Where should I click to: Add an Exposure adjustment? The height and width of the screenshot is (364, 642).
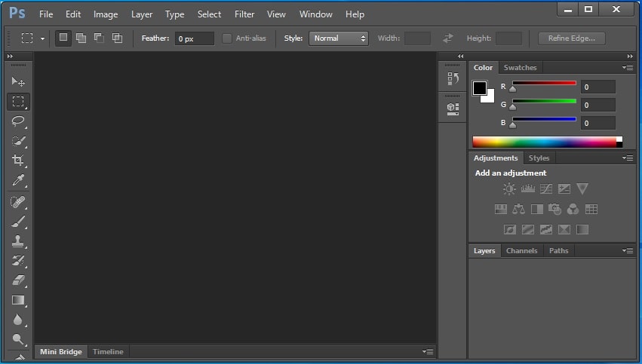(x=564, y=188)
